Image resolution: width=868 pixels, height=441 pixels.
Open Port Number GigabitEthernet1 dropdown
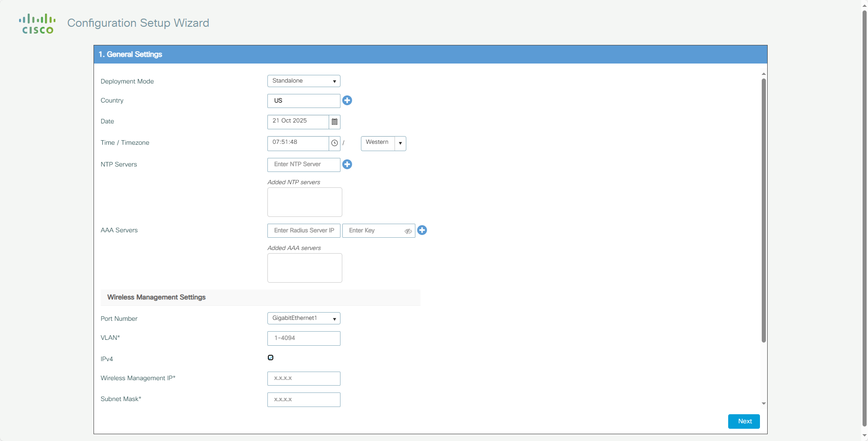pos(304,318)
